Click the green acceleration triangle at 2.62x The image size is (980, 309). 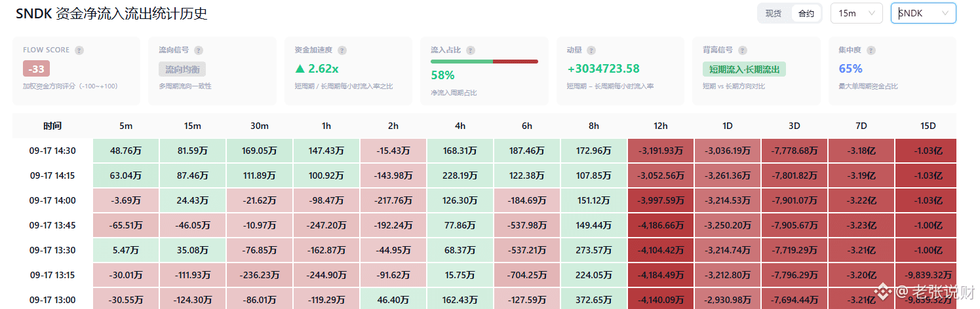click(x=300, y=69)
